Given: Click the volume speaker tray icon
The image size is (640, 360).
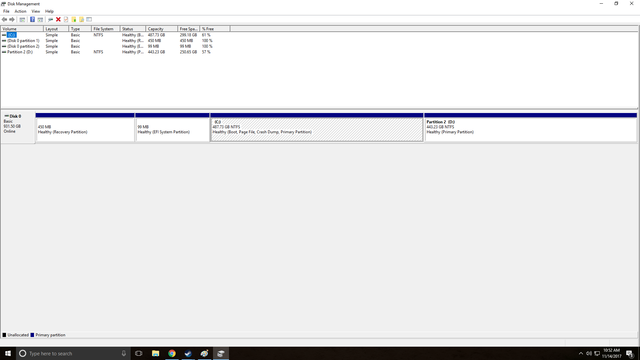Looking at the screenshot, I should [x=589, y=353].
